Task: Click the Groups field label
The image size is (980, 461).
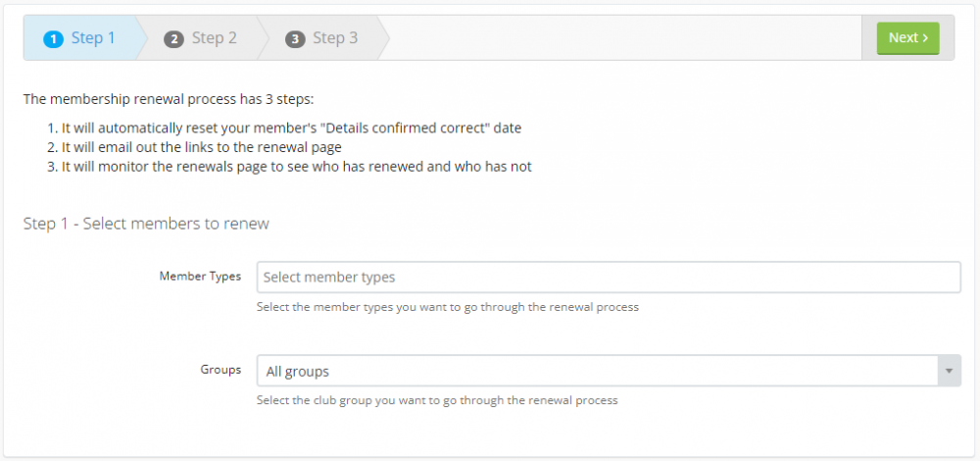Action: tap(220, 370)
